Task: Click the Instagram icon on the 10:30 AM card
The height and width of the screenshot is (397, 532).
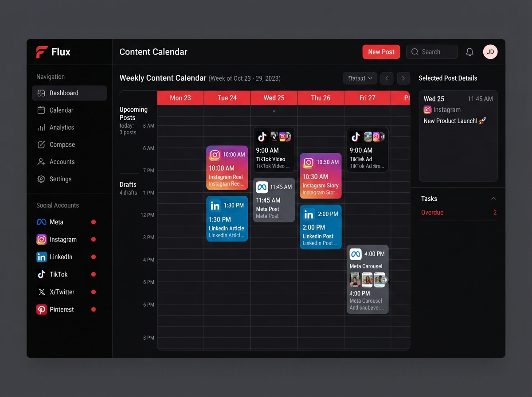Action: tap(309, 162)
